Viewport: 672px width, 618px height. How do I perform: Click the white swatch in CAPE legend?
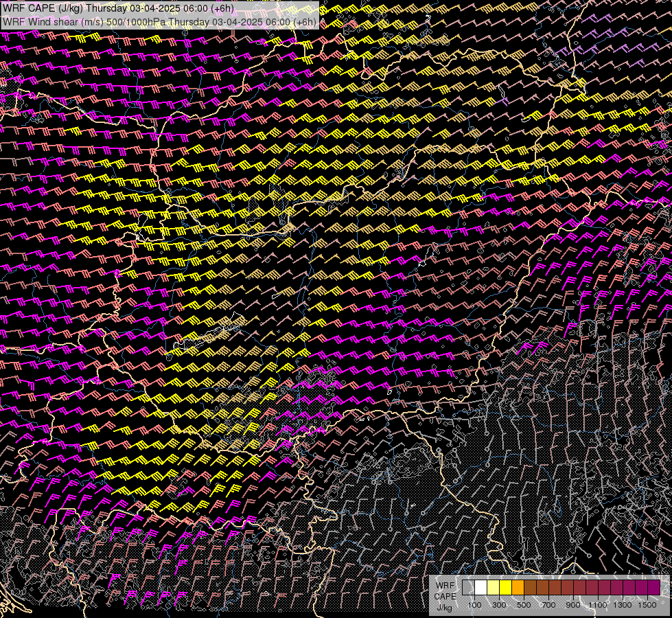pos(481,587)
